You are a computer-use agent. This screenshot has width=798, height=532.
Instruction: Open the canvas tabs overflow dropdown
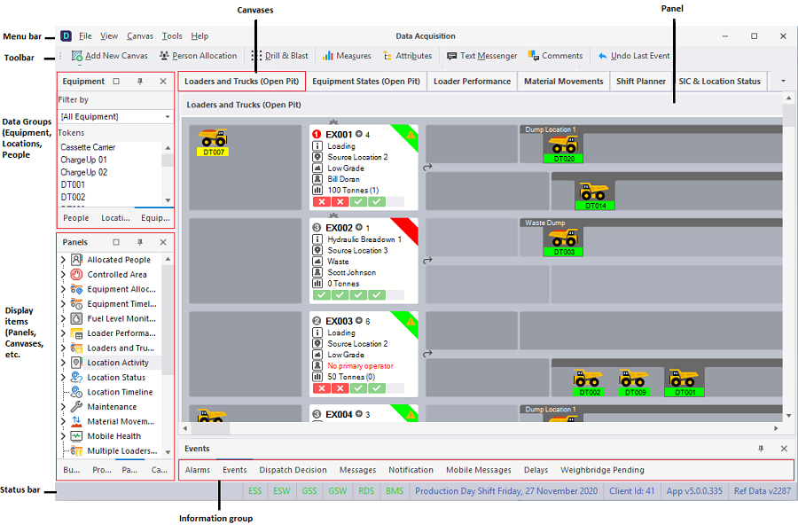(783, 81)
